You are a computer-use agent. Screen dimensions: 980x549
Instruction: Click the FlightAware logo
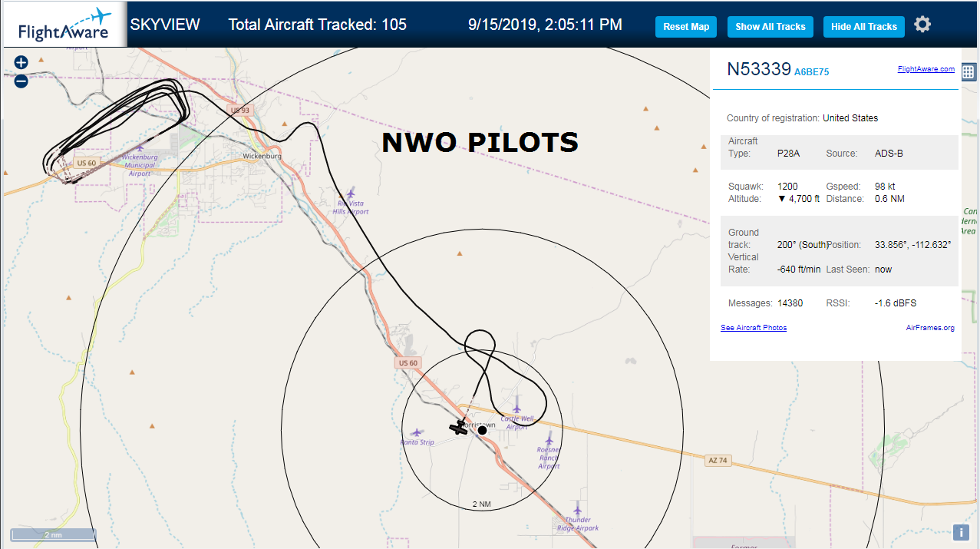tap(64, 25)
